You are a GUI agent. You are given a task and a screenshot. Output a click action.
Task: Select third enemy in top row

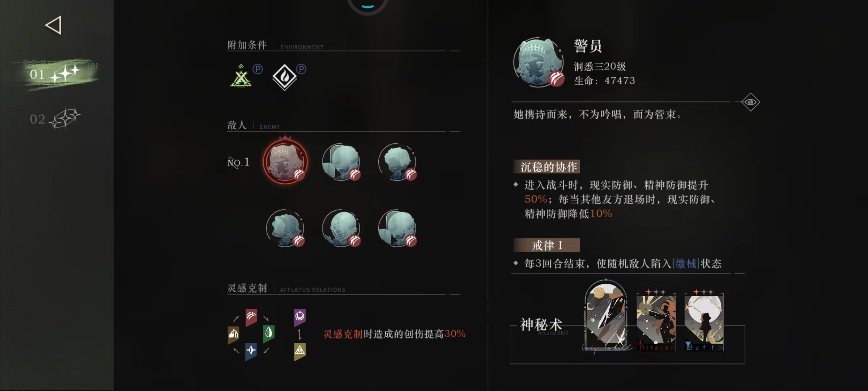click(x=397, y=162)
